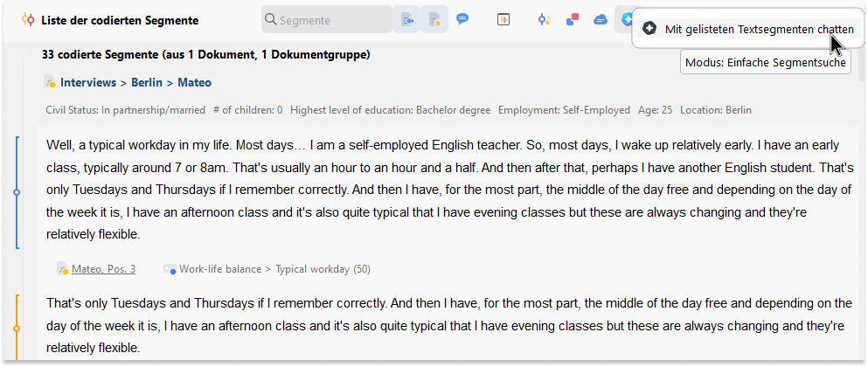Click the 'Work-life balance > Typical workday (50)' code label
The width and height of the screenshot is (868, 367).
pyautogui.click(x=274, y=269)
